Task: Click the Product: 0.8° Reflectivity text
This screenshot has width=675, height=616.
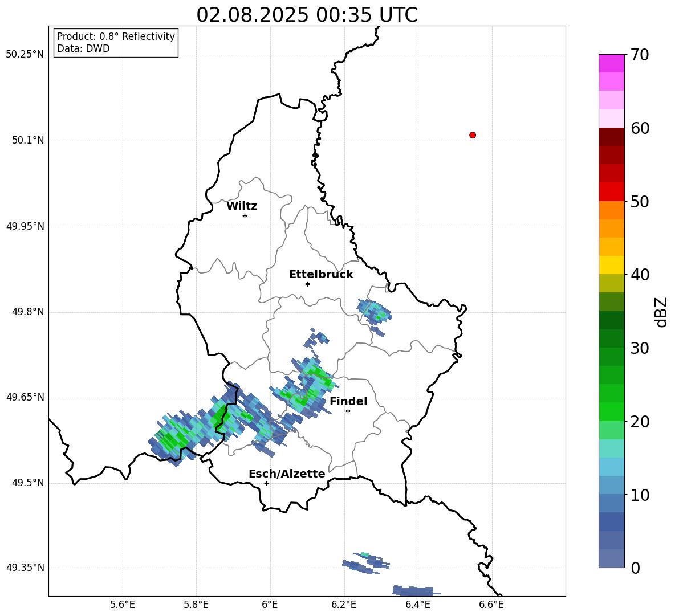Action: point(116,36)
